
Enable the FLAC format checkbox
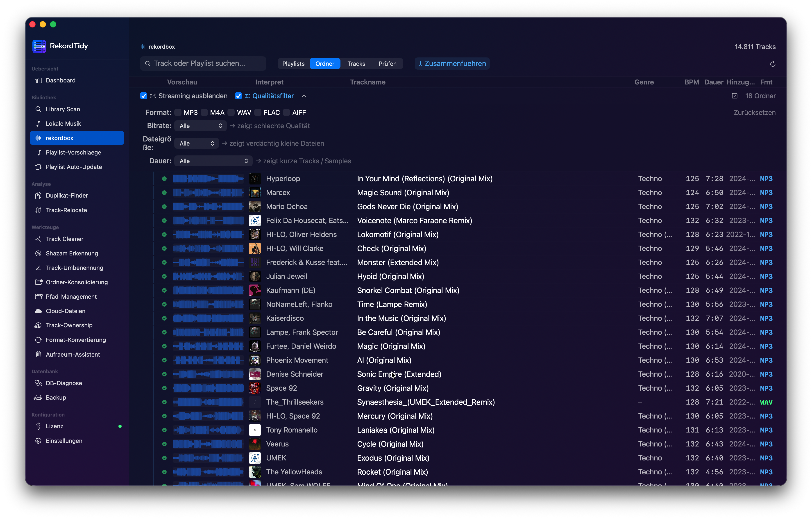click(x=258, y=113)
